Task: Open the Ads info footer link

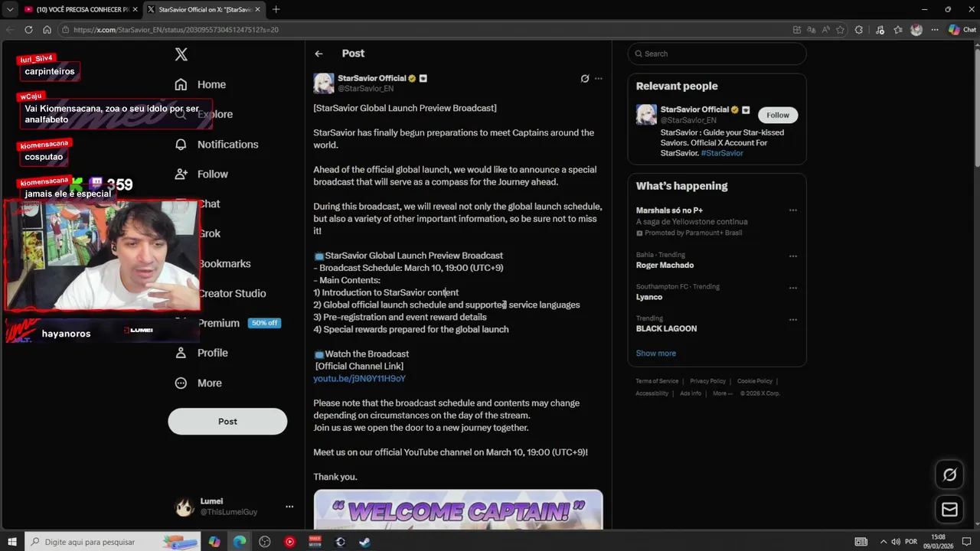Action: [x=691, y=393]
